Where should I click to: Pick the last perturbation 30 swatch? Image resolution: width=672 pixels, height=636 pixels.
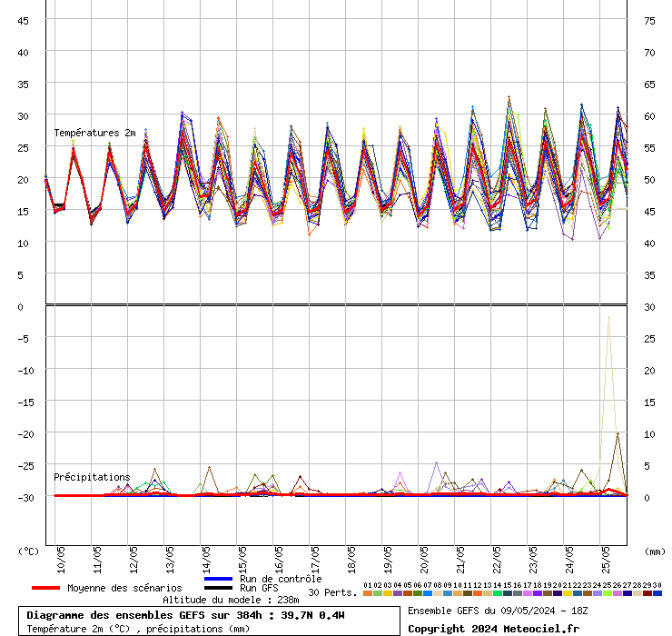pos(657,593)
